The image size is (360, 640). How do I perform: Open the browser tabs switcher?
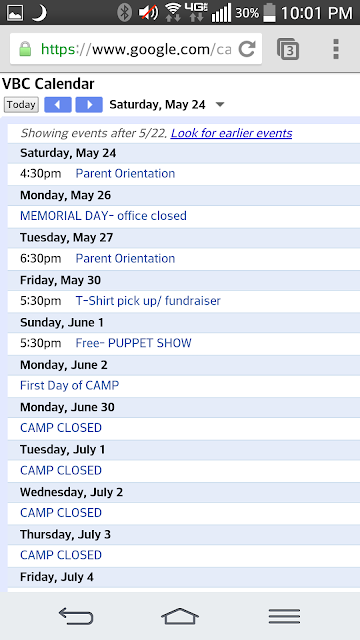pyautogui.click(x=288, y=49)
